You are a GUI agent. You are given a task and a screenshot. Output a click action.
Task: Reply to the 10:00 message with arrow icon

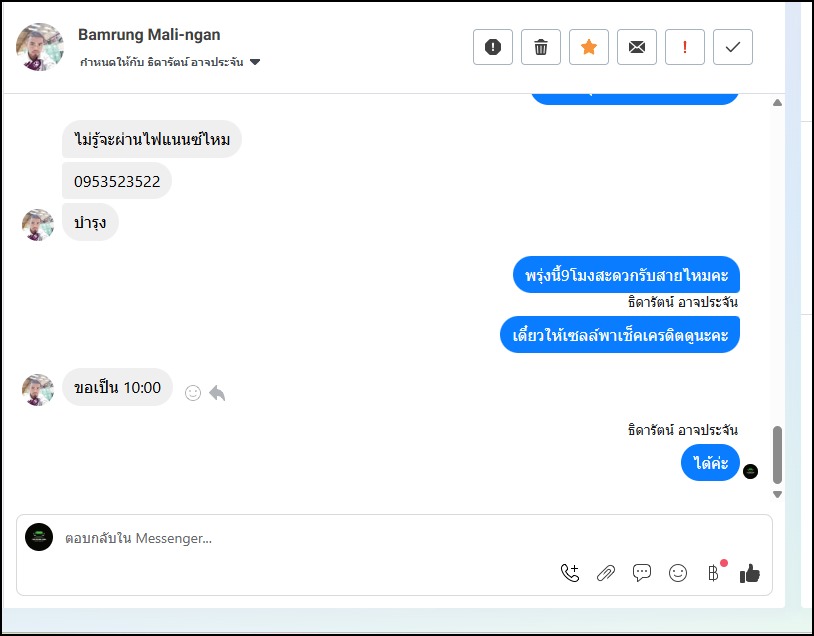pyautogui.click(x=217, y=393)
